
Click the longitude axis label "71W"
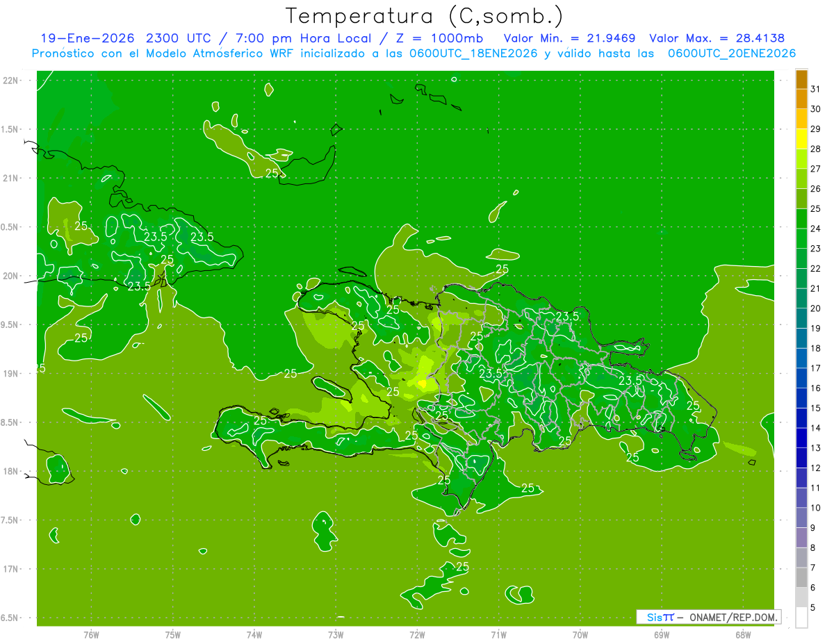(498, 634)
